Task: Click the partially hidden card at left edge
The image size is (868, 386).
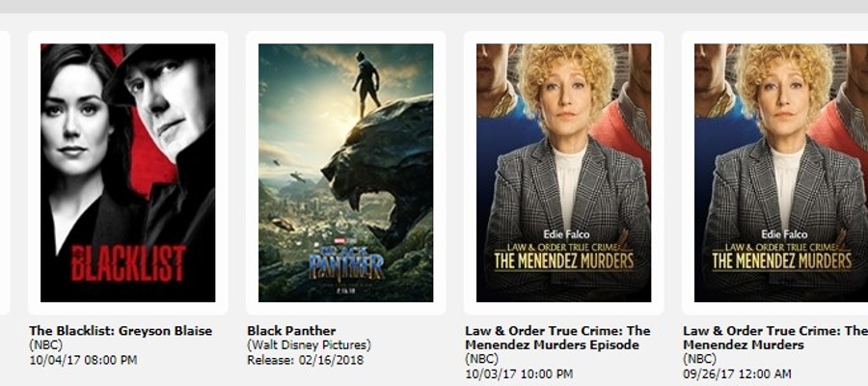Action: click(5, 173)
